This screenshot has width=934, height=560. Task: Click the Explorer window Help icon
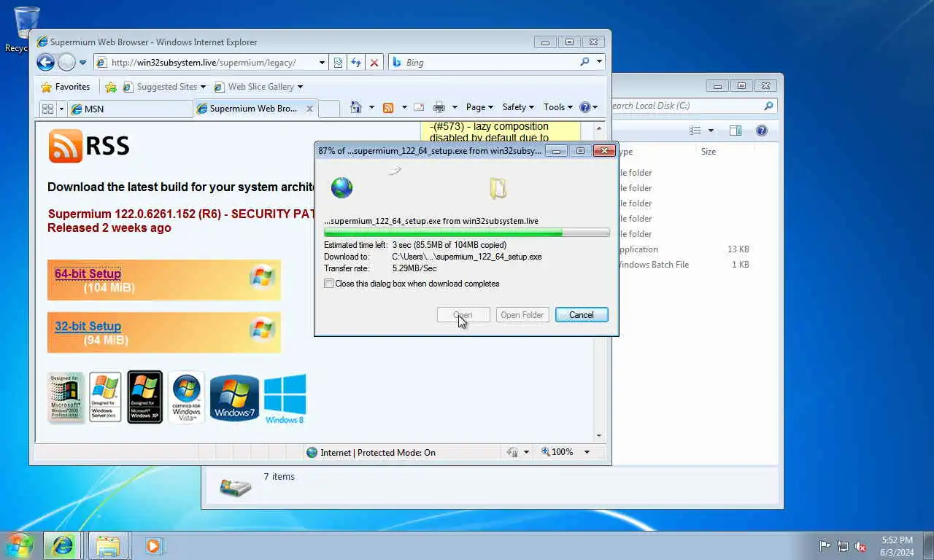[762, 131]
